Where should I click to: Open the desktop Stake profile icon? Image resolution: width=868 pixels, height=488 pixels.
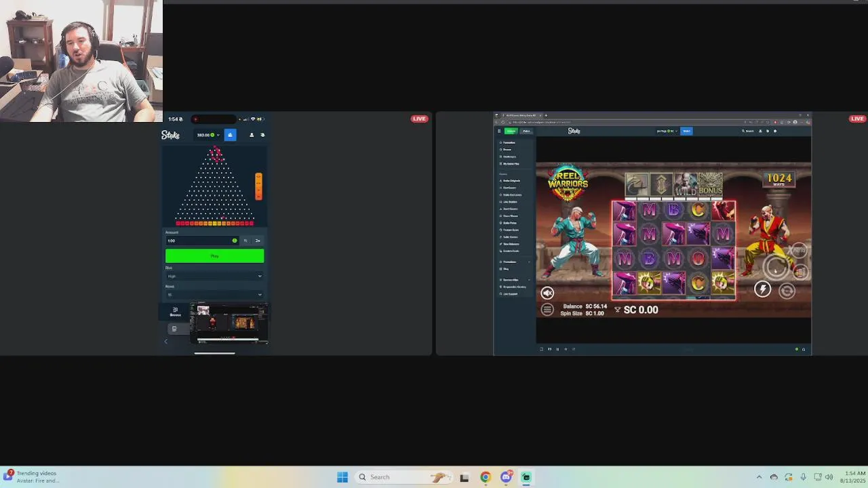[x=760, y=131]
